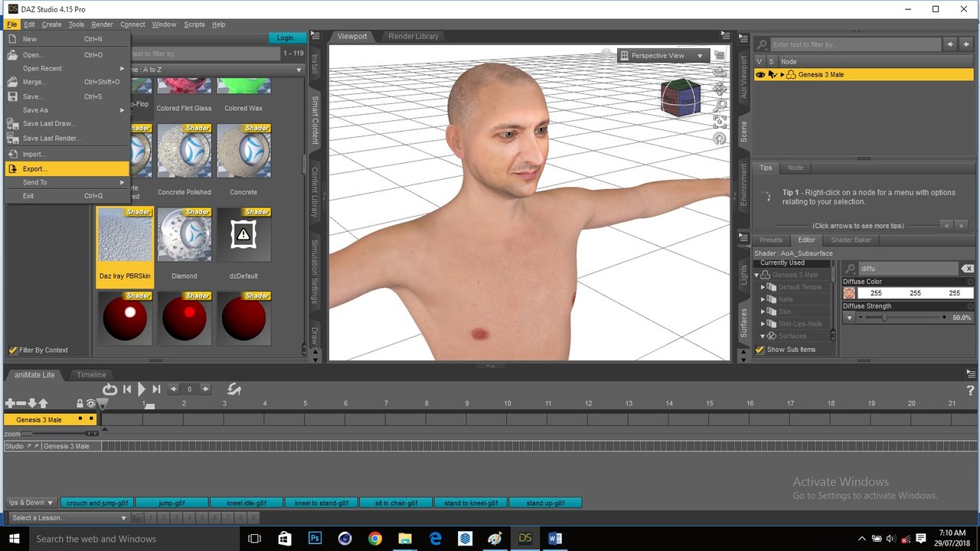Image resolution: width=980 pixels, height=551 pixels.
Task: Expand the Skin surface group
Action: pos(763,311)
